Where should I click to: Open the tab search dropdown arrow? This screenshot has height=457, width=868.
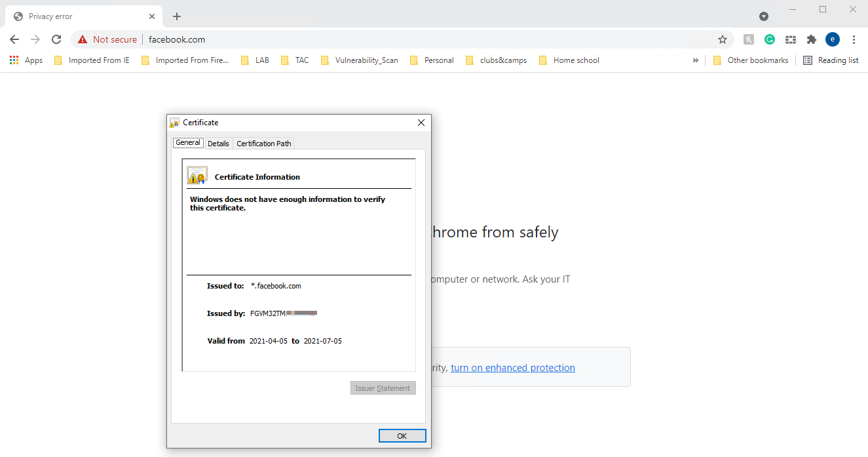(x=763, y=16)
